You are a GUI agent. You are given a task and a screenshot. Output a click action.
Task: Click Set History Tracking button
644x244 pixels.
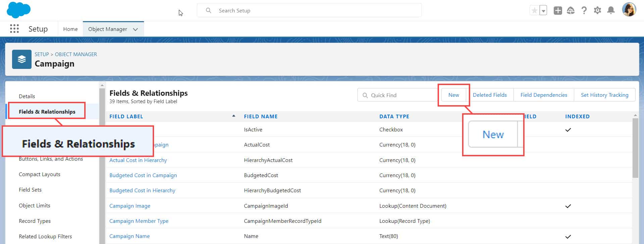coord(604,95)
